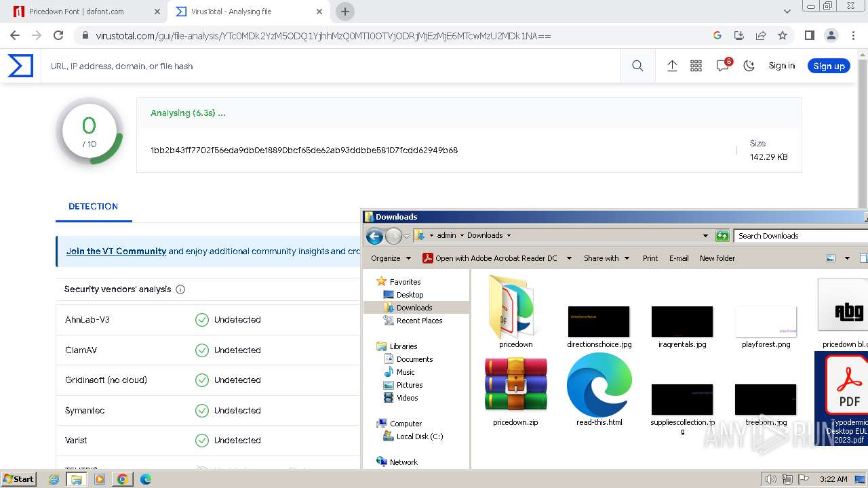Bookmark this page with the star icon

coord(783,36)
